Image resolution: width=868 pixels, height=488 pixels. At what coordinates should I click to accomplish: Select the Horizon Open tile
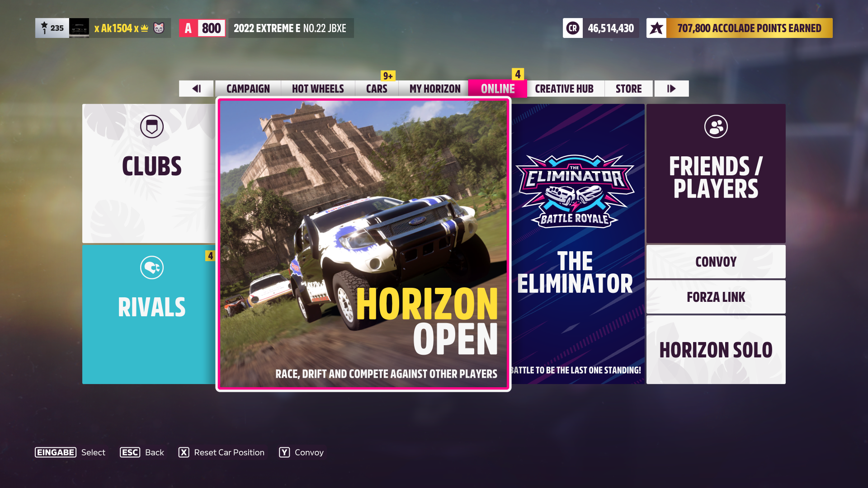pos(363,244)
